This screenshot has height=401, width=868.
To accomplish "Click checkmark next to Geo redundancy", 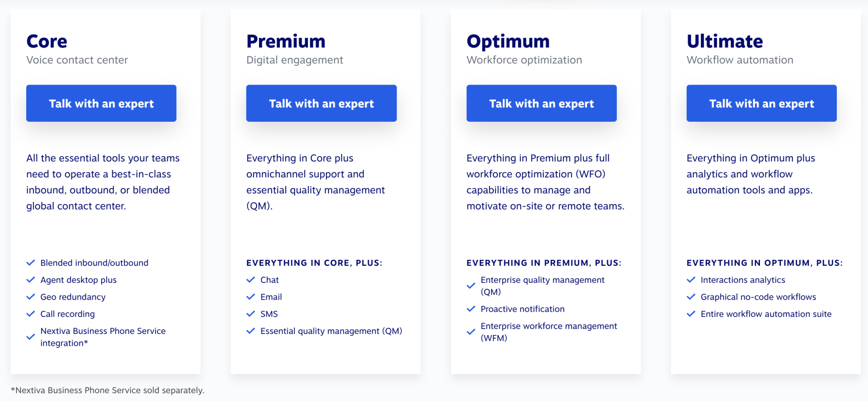I will pyautogui.click(x=31, y=297).
